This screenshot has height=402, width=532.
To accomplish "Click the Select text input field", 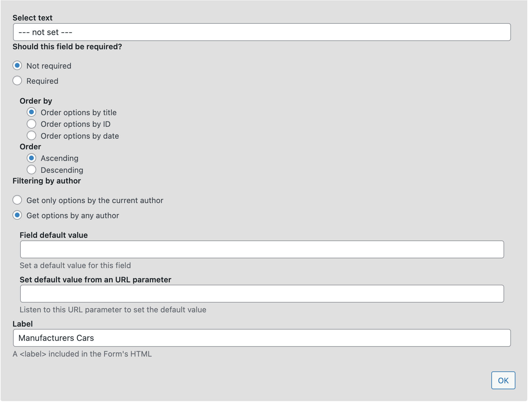I will pos(262,32).
